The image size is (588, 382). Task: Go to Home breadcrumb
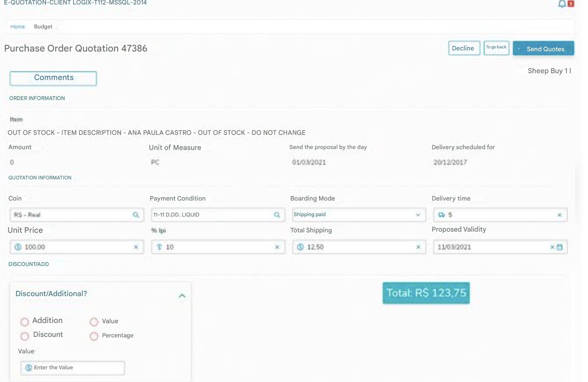pos(18,27)
